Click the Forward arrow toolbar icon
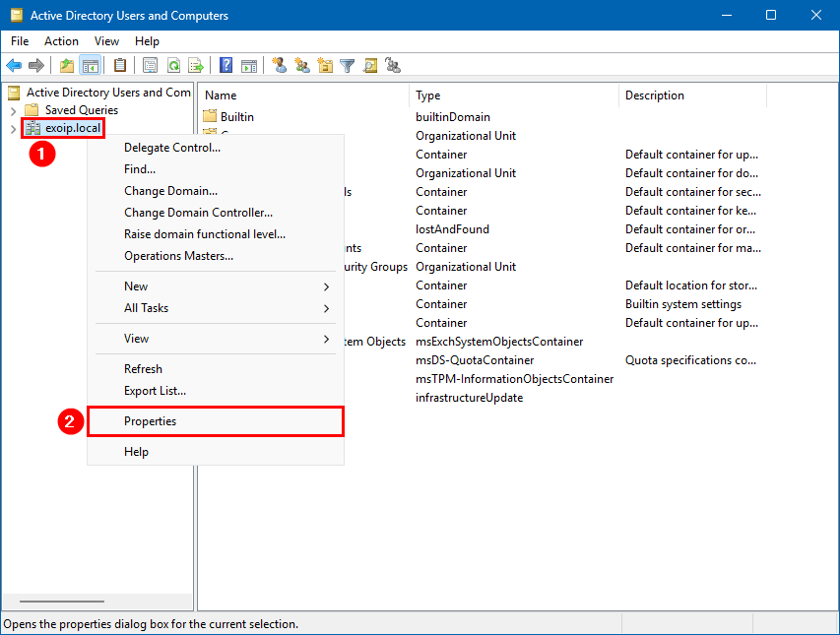Screen dimensions: 840x635 [x=36, y=66]
